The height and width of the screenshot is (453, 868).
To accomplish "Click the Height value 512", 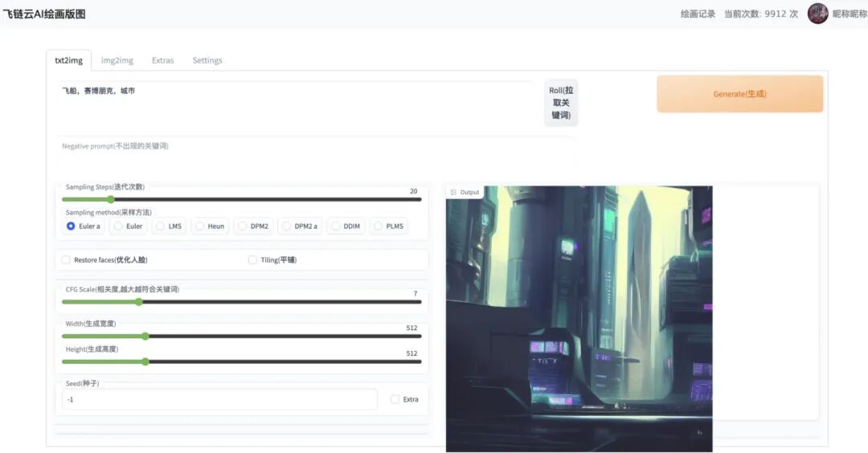I will 411,353.
